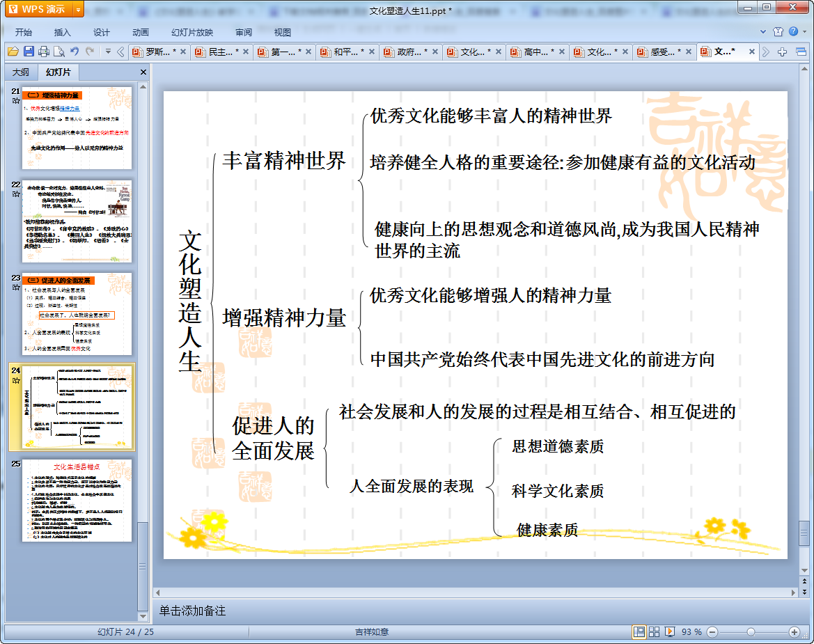Click animation star icon under slide 23
This screenshot has width=814, height=644.
16,288
